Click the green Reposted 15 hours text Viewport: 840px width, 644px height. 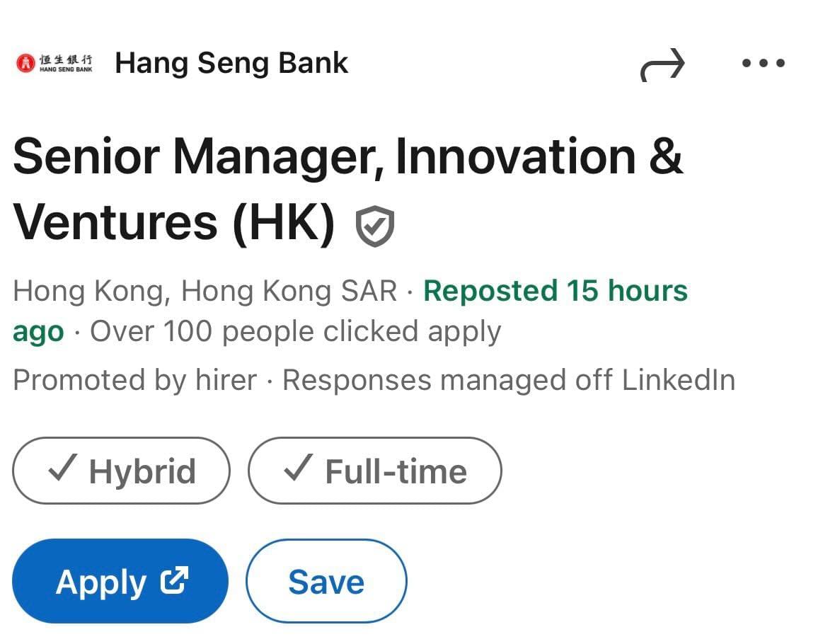[x=556, y=291]
